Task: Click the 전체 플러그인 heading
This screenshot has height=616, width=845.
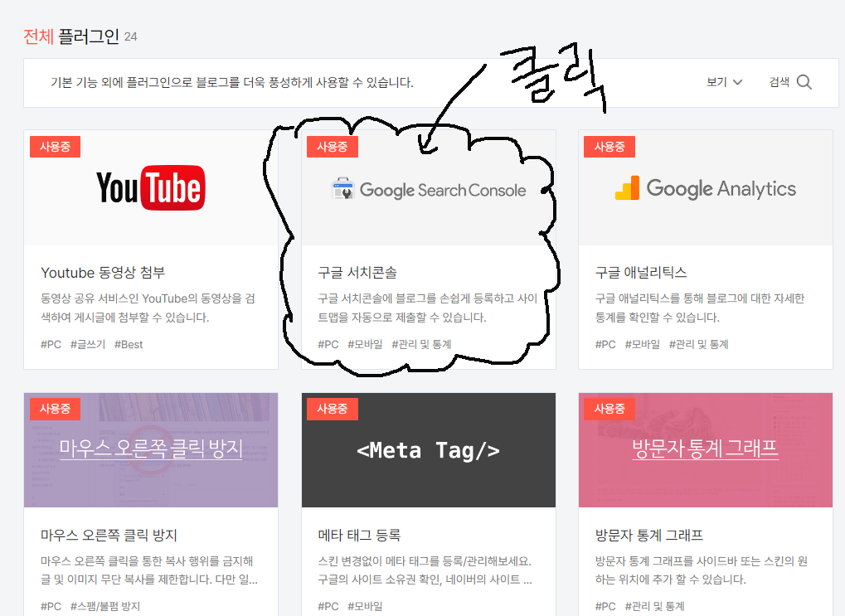Action: (71, 36)
